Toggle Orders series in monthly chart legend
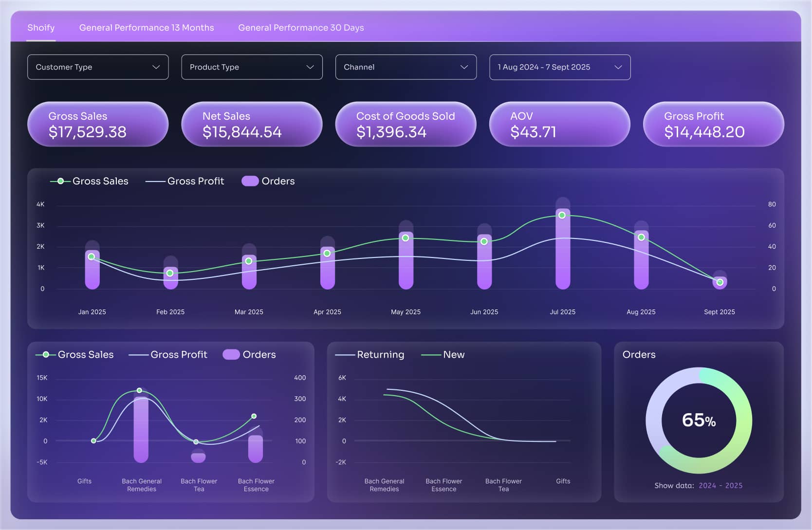 268,181
